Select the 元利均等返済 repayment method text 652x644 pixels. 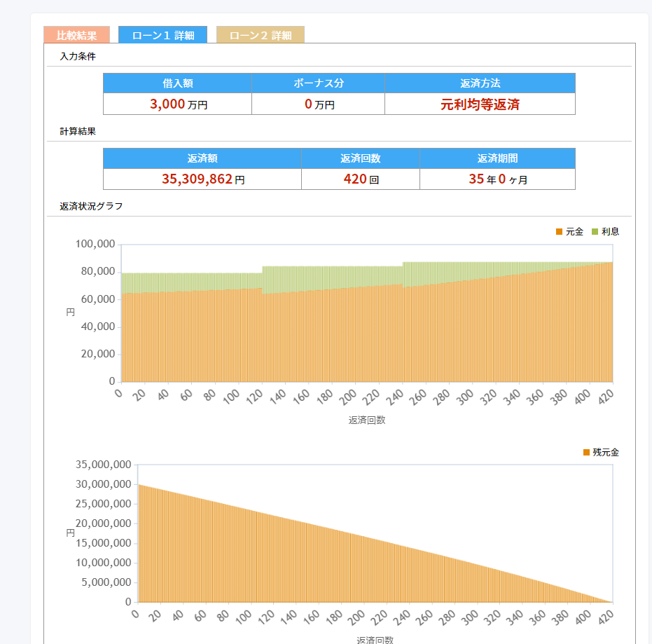tap(480, 104)
